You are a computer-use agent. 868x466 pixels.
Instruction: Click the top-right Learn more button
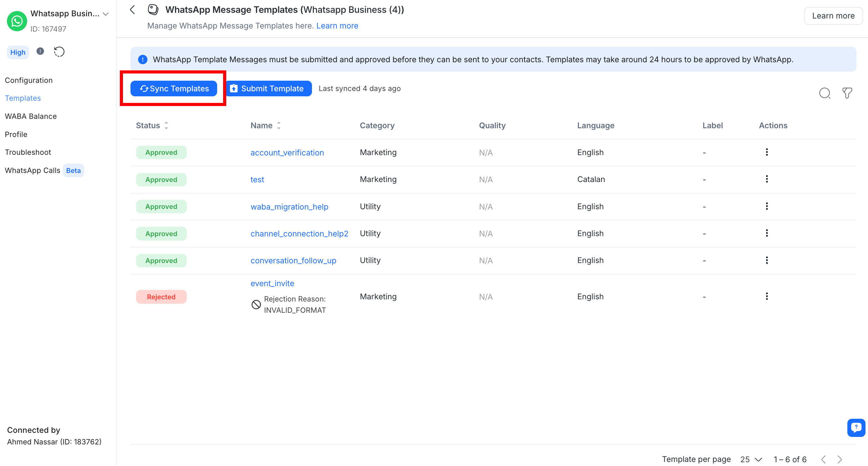pos(833,16)
